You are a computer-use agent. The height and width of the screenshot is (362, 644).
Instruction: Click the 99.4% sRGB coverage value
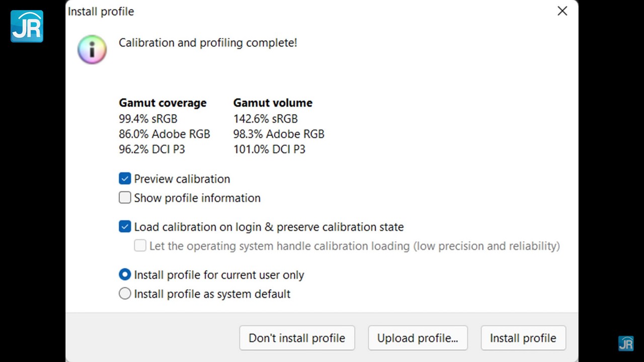[148, 119]
